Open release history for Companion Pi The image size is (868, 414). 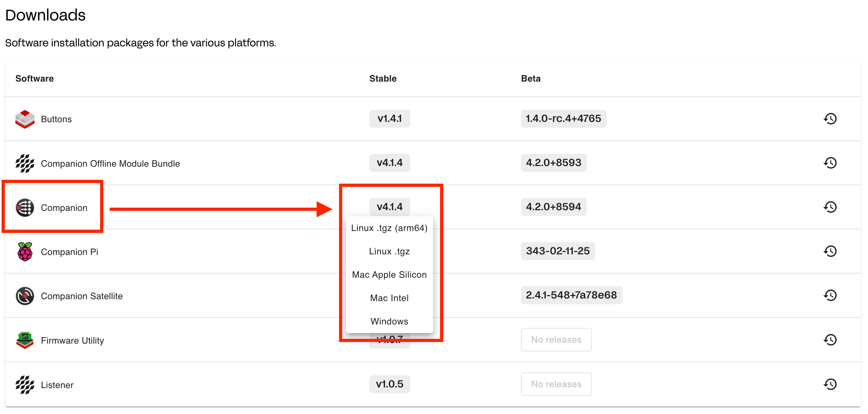pos(830,251)
